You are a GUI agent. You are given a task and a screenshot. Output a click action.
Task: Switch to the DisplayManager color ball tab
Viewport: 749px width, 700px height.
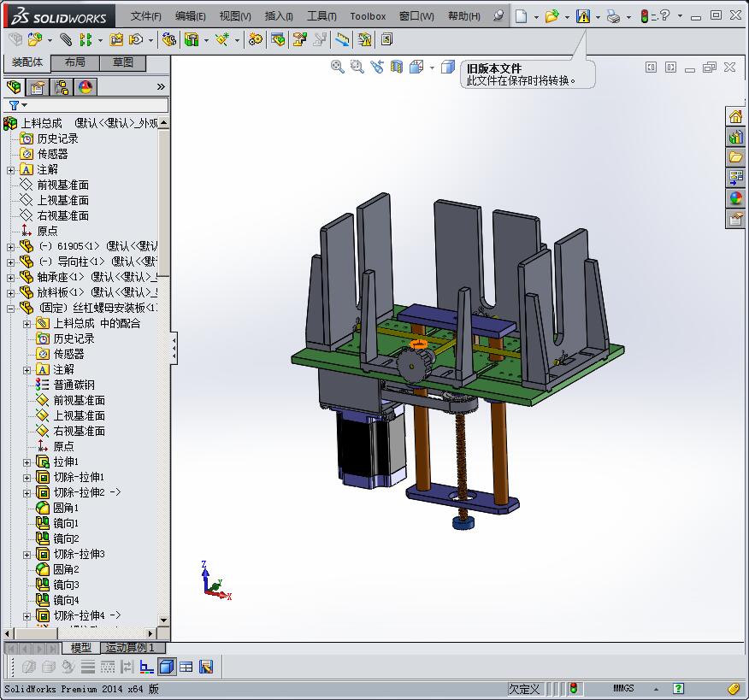(86, 87)
